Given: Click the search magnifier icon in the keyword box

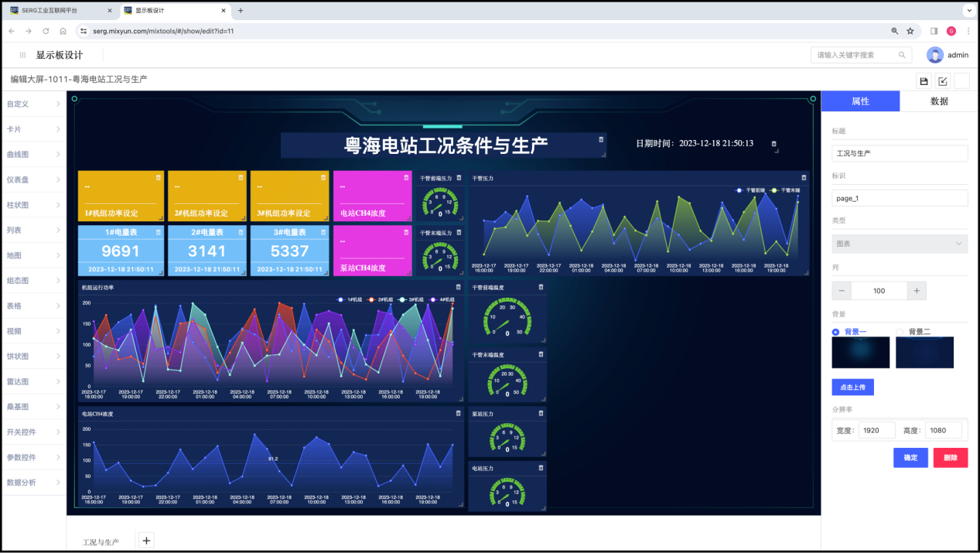Looking at the screenshot, I should (902, 55).
